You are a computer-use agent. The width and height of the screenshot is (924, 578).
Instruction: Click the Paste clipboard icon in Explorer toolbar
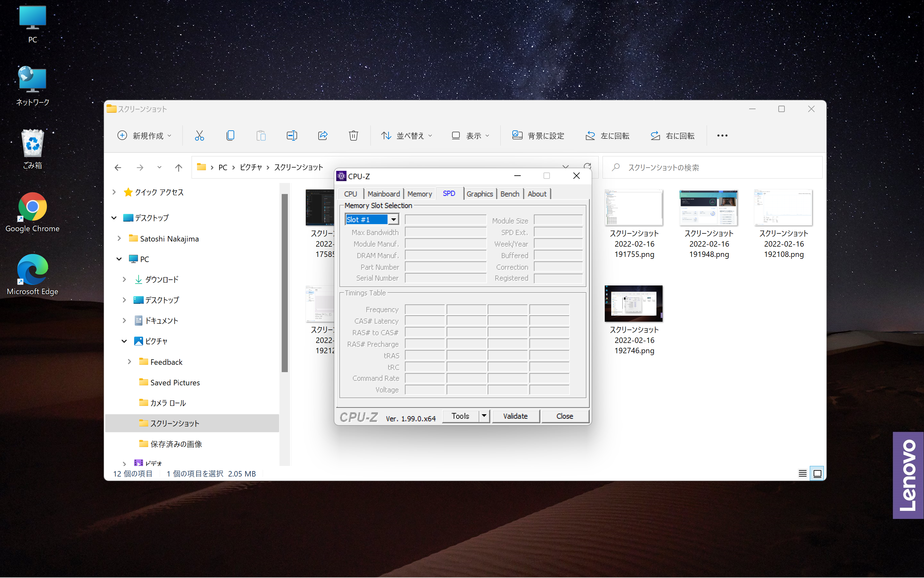261,135
